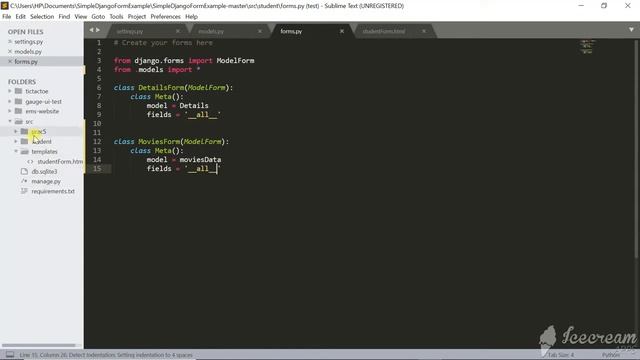Place cursor on 'model = moviesData' line
The image size is (640, 360).
tap(184, 160)
